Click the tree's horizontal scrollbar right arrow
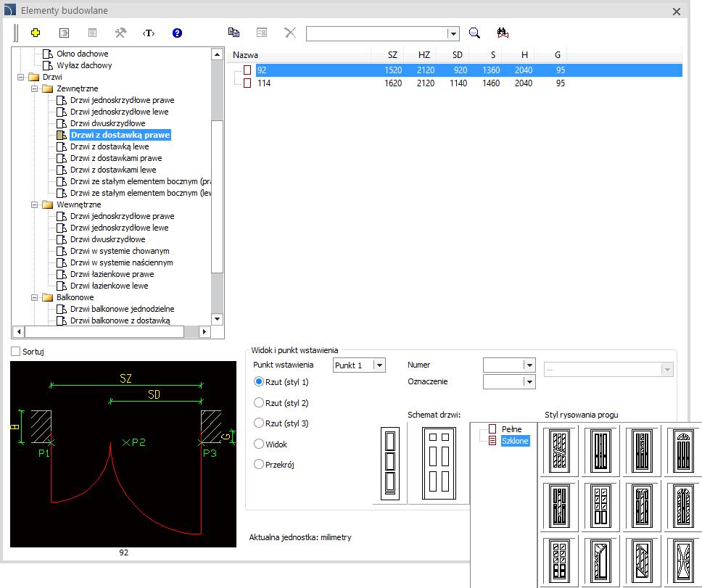 (205, 331)
